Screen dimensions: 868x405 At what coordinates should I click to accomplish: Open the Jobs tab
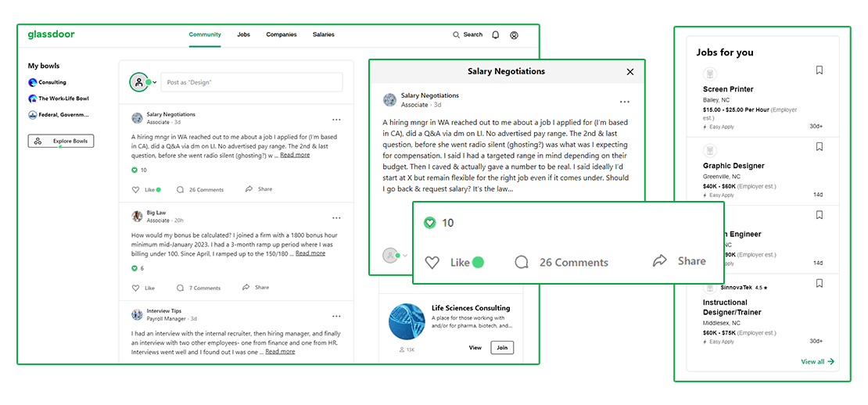pos(243,34)
